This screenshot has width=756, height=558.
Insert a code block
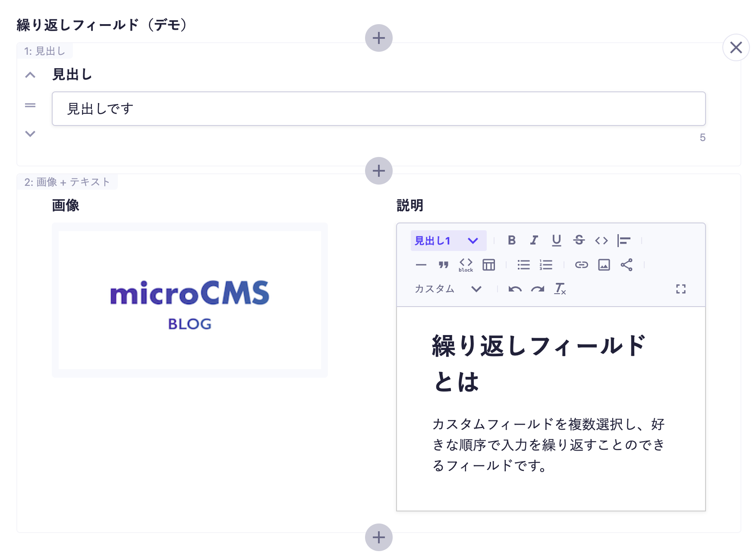[466, 265]
